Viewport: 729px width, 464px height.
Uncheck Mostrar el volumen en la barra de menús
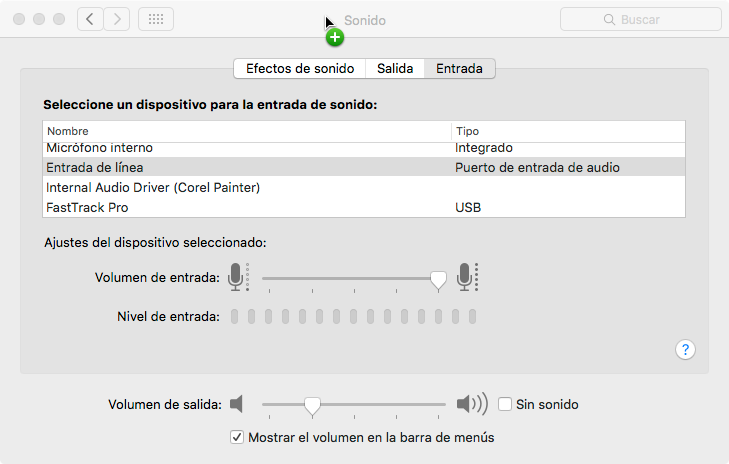pyautogui.click(x=237, y=437)
